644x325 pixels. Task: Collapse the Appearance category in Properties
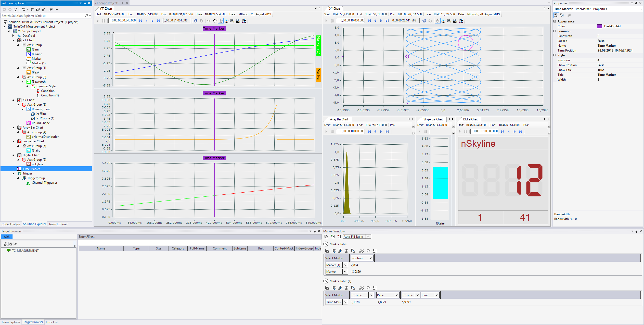[x=555, y=21]
